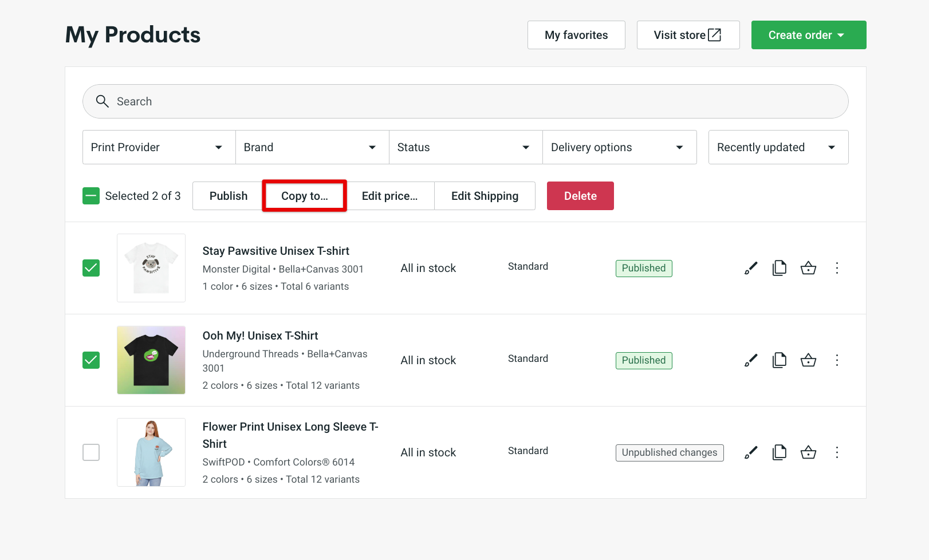The height and width of the screenshot is (560, 929).
Task: Open three-dot menu for Flower Print T-Shirt
Action: pos(837,452)
